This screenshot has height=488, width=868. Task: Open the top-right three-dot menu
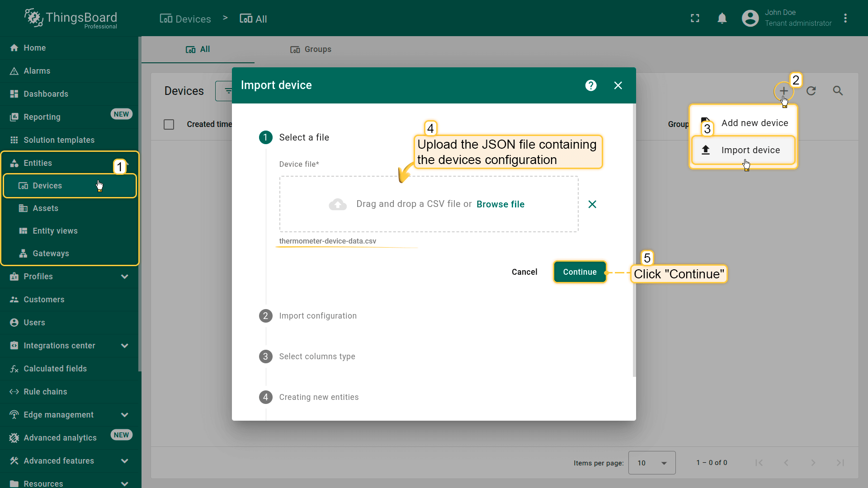pyautogui.click(x=845, y=19)
